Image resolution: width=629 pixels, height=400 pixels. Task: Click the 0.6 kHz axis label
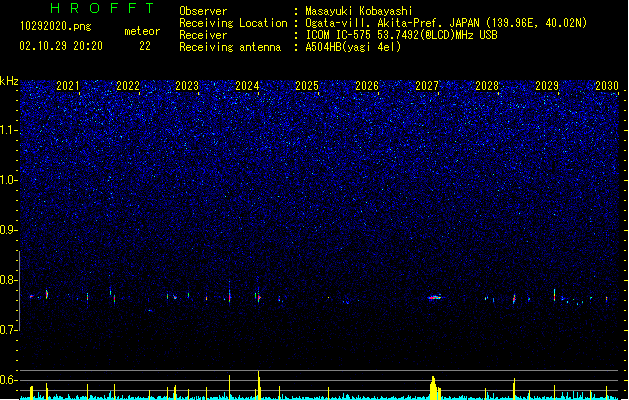click(8, 380)
